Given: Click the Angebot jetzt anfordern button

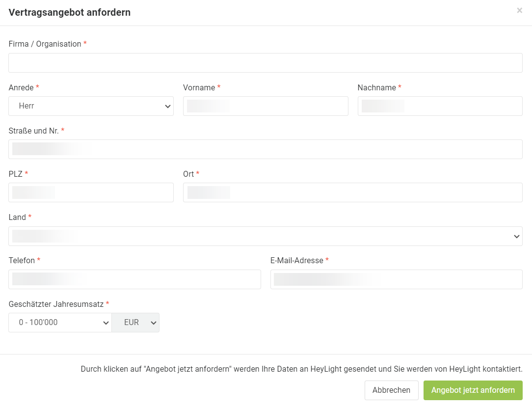Looking at the screenshot, I should click(x=473, y=390).
